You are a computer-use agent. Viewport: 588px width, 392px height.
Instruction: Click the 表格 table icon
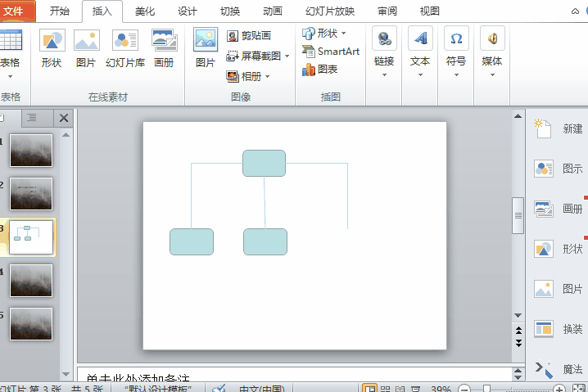point(11,40)
